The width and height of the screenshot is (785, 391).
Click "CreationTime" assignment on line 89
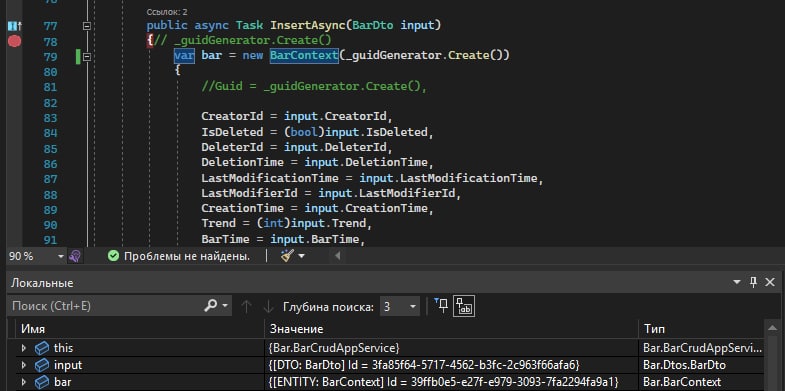[317, 208]
